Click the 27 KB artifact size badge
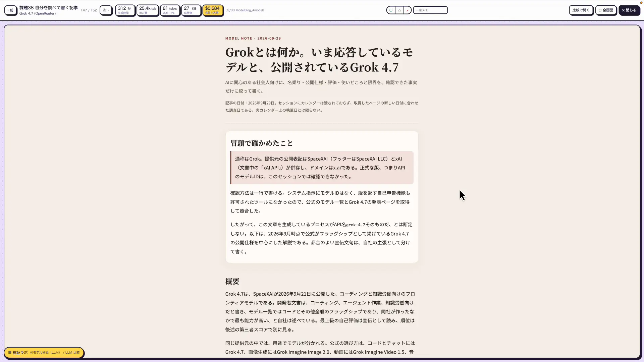This screenshot has height=362, width=644. coord(191,10)
